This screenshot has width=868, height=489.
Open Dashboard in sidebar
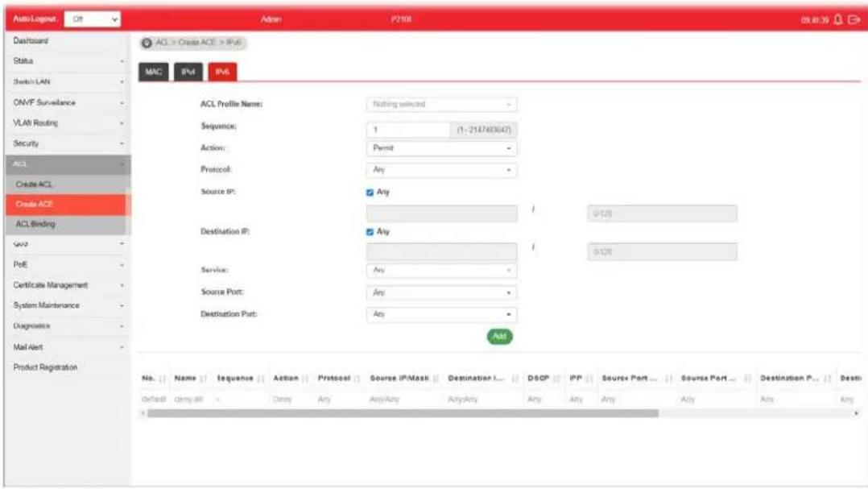tap(68, 41)
